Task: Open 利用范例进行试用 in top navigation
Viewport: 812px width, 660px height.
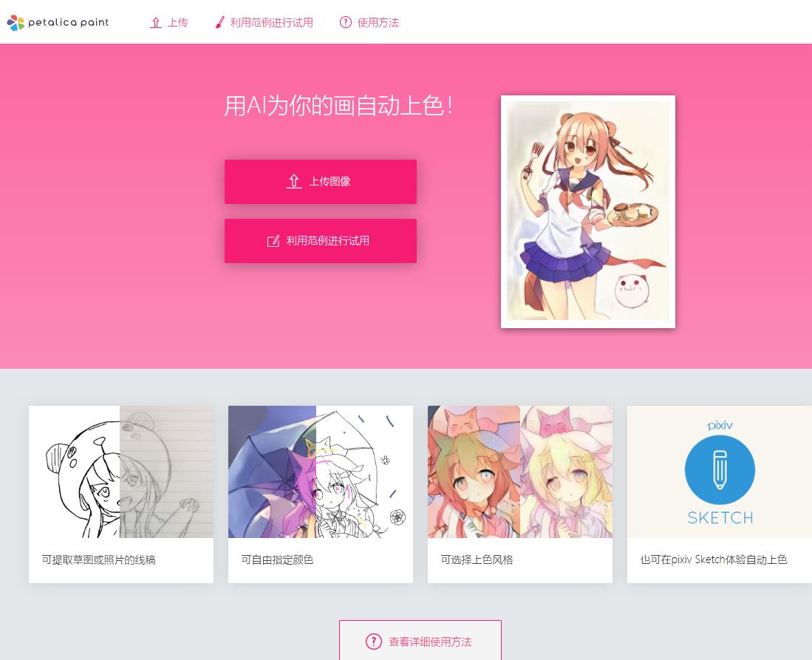Action: pos(264,22)
